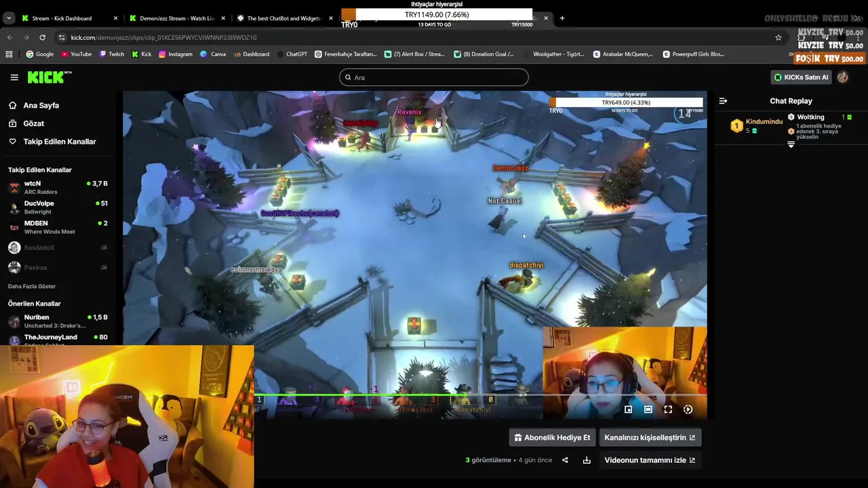Expand Daha Fazla Göster list
The height and width of the screenshot is (488, 868).
point(32,286)
